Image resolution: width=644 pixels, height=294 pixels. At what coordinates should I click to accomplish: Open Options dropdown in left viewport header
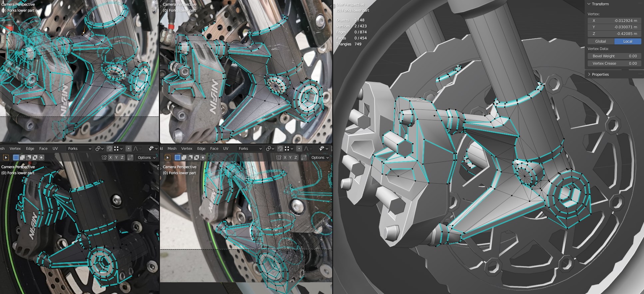coord(146,158)
